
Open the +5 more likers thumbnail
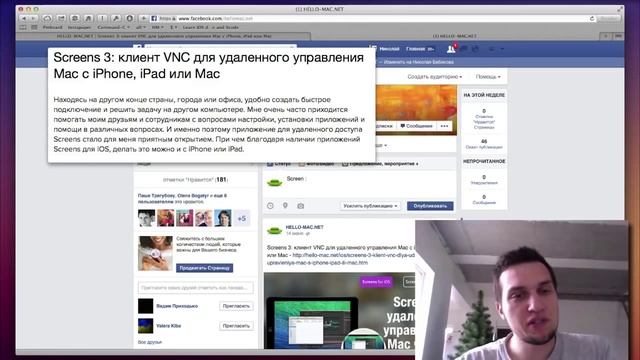[242, 218]
